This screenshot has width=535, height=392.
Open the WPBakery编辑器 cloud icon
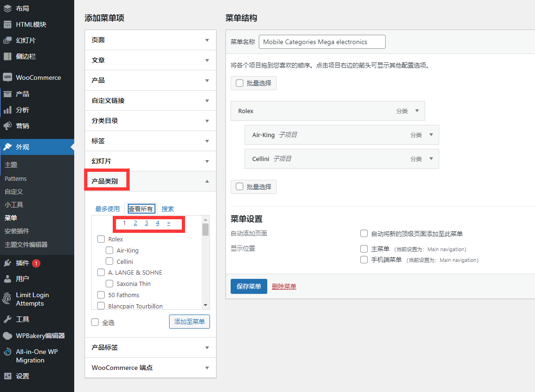click(x=8, y=336)
